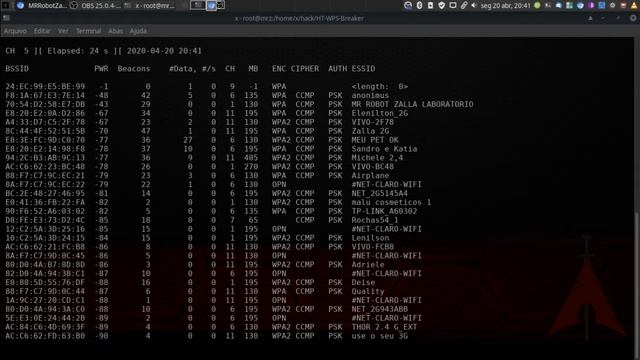Open the clipboard paperclip tray icon

464,5
